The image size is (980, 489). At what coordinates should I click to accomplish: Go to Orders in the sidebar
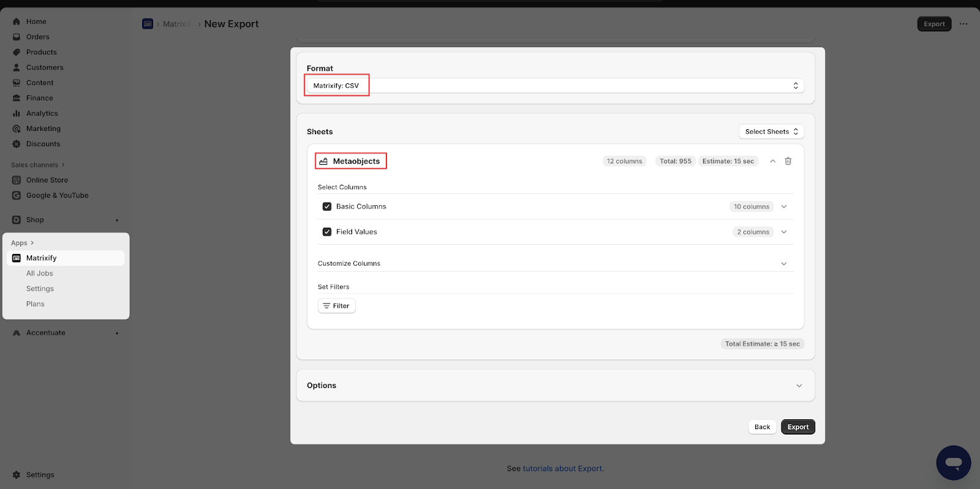[x=37, y=37]
